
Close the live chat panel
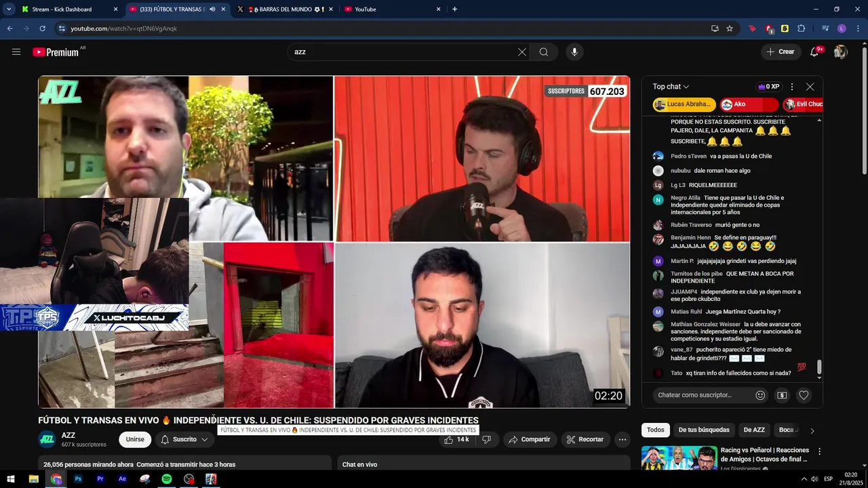click(810, 87)
